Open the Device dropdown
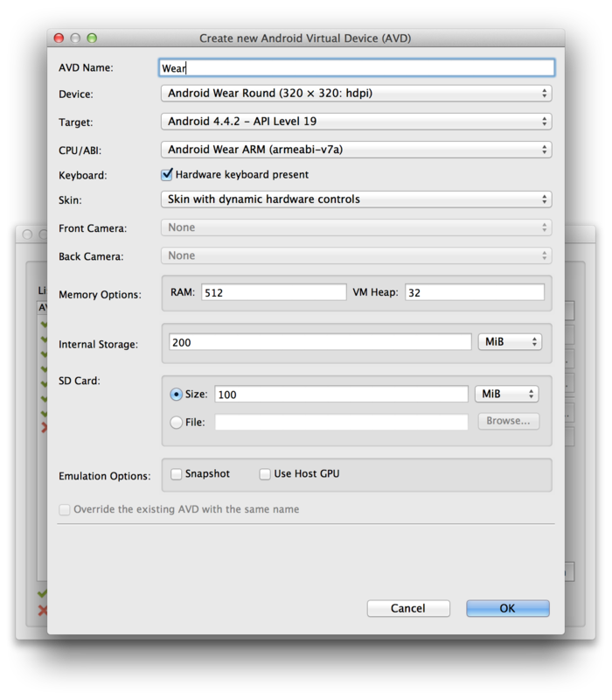 click(356, 94)
